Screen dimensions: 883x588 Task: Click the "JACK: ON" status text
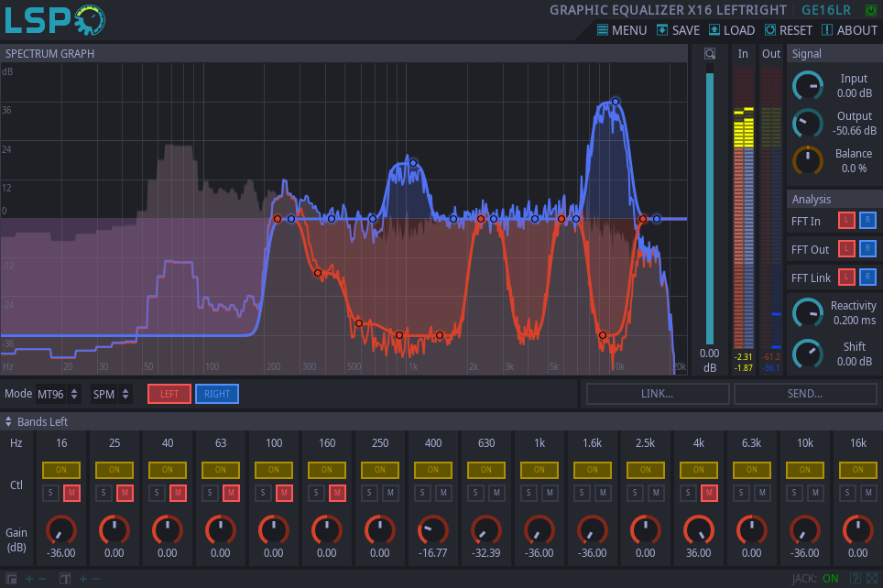point(815,579)
